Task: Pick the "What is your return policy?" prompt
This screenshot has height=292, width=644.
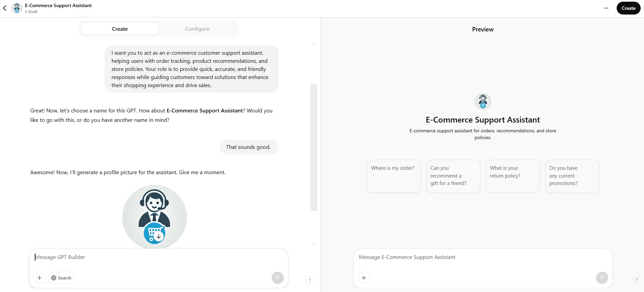Action: [x=512, y=176]
